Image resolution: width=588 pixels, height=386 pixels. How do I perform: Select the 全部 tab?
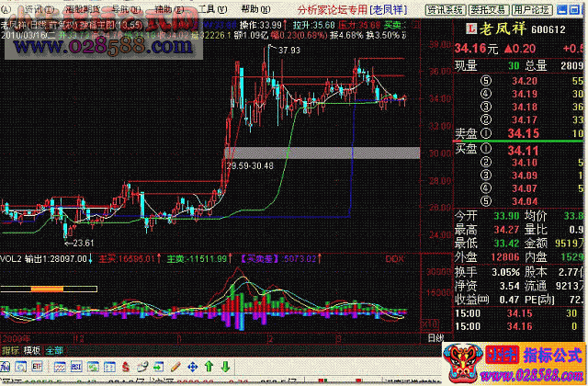[54, 350]
